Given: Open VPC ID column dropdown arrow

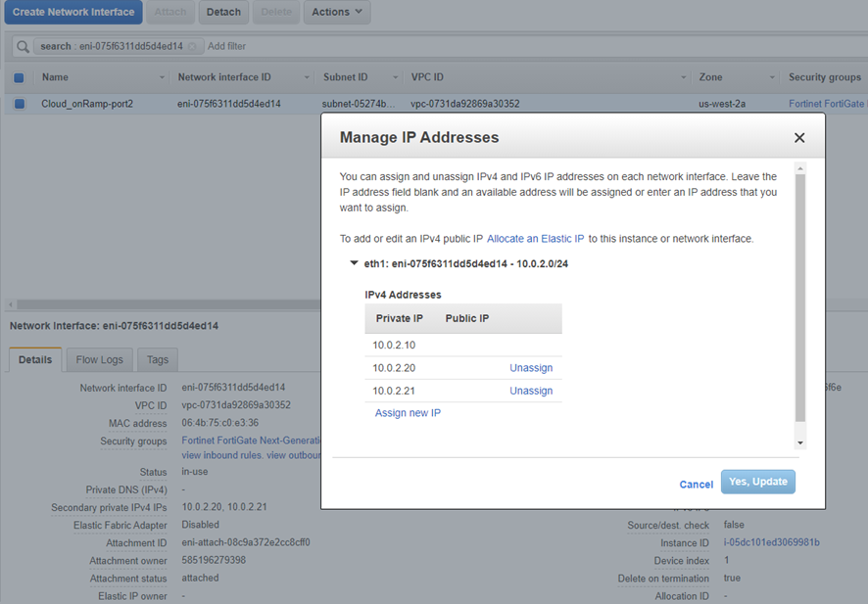Looking at the screenshot, I should point(684,77).
